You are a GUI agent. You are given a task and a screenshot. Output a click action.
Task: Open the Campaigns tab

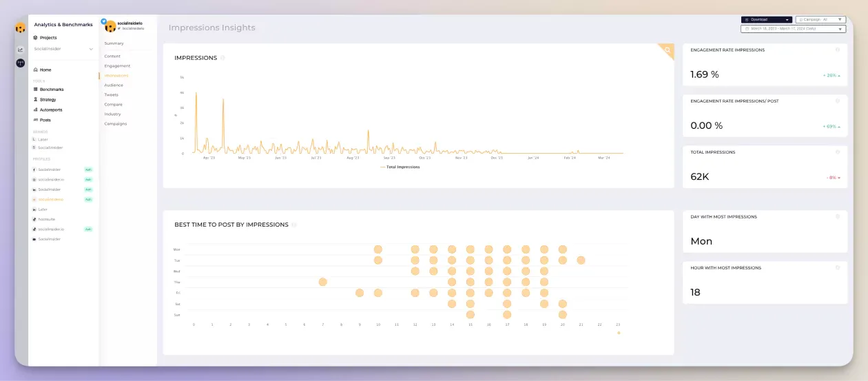tap(115, 123)
